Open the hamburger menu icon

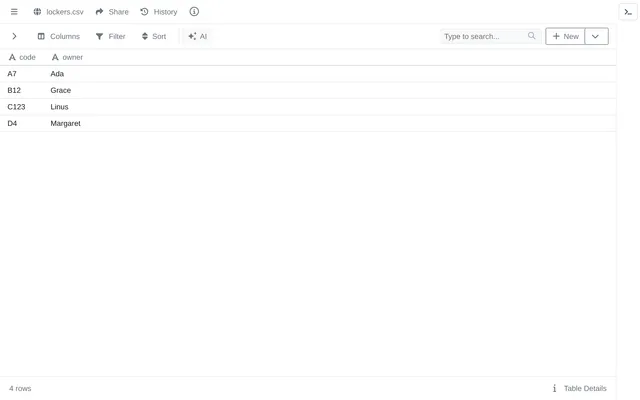[14, 11]
